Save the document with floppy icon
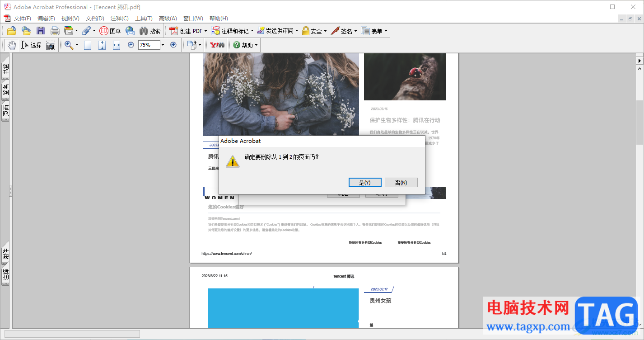This screenshot has height=340, width=644. click(41, 31)
